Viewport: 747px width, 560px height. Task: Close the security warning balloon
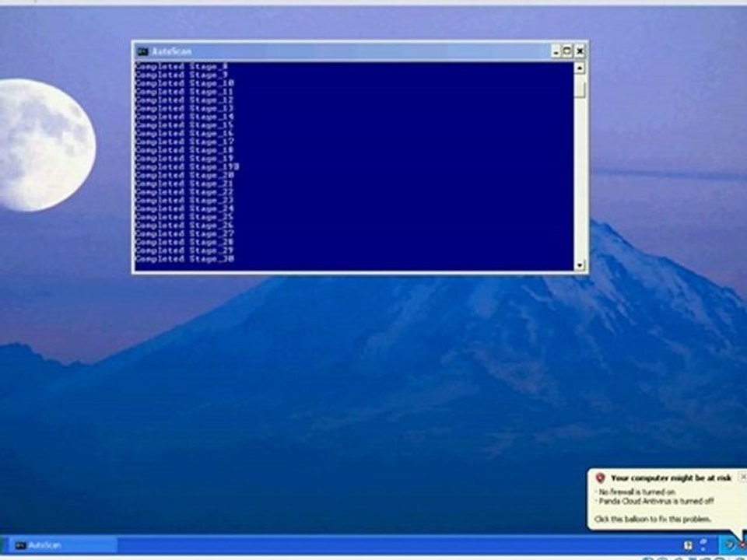tap(742, 476)
